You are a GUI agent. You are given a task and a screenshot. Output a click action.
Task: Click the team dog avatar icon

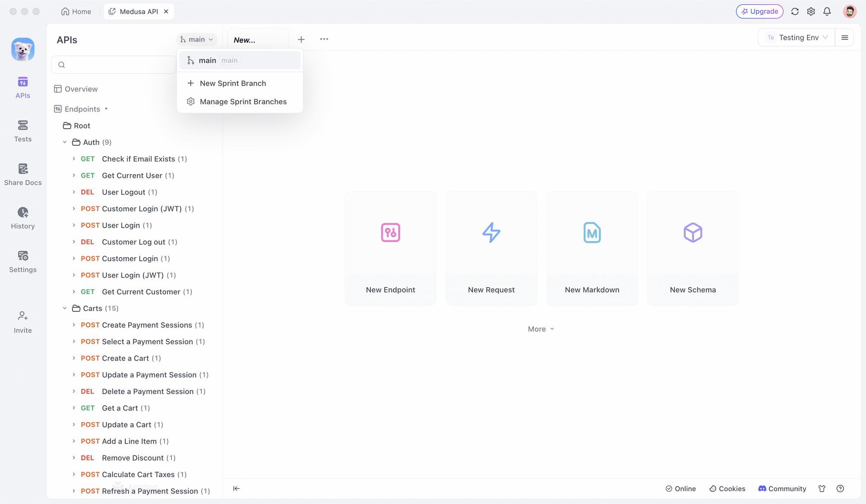pyautogui.click(x=23, y=49)
